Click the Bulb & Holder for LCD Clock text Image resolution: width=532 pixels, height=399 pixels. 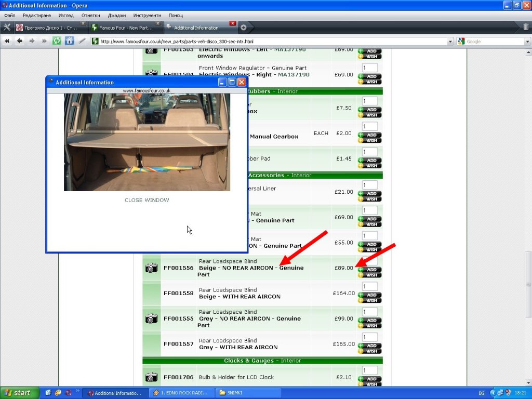236,377
